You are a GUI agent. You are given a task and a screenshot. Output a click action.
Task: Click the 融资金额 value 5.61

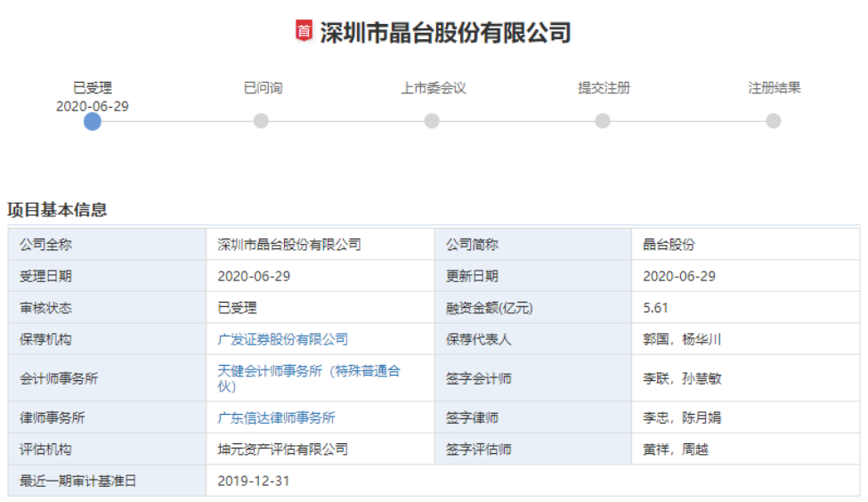655,308
